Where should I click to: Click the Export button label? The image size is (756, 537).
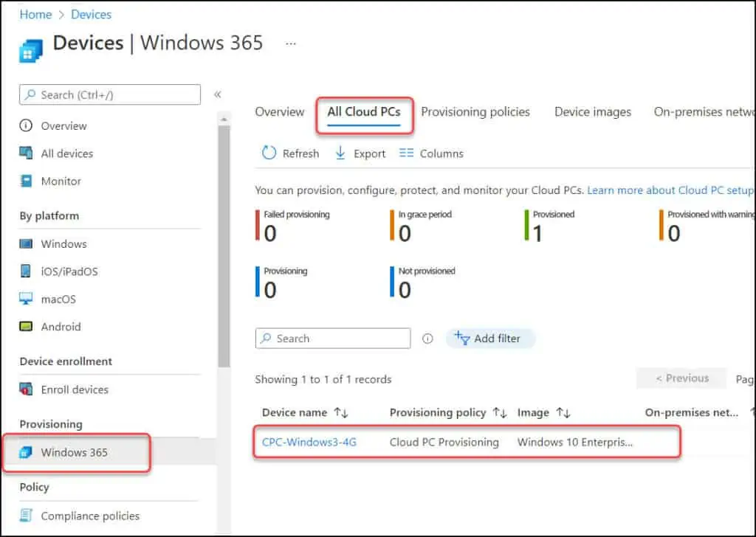pyautogui.click(x=369, y=153)
